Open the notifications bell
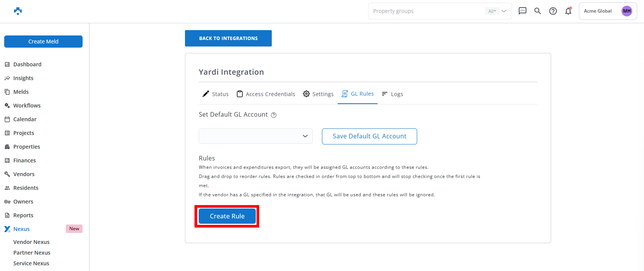 (568, 11)
